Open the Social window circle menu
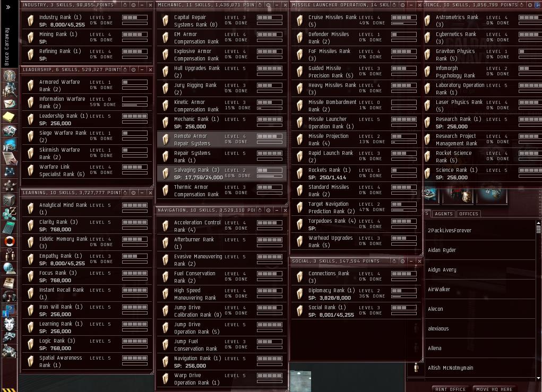This screenshot has width=542, height=392. [402, 261]
